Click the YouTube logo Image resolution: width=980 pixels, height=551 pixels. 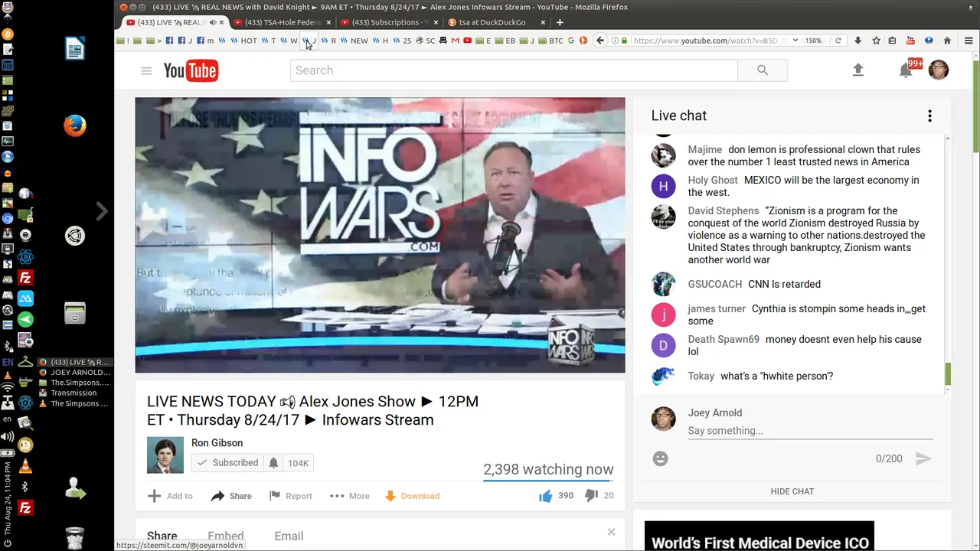pos(191,70)
